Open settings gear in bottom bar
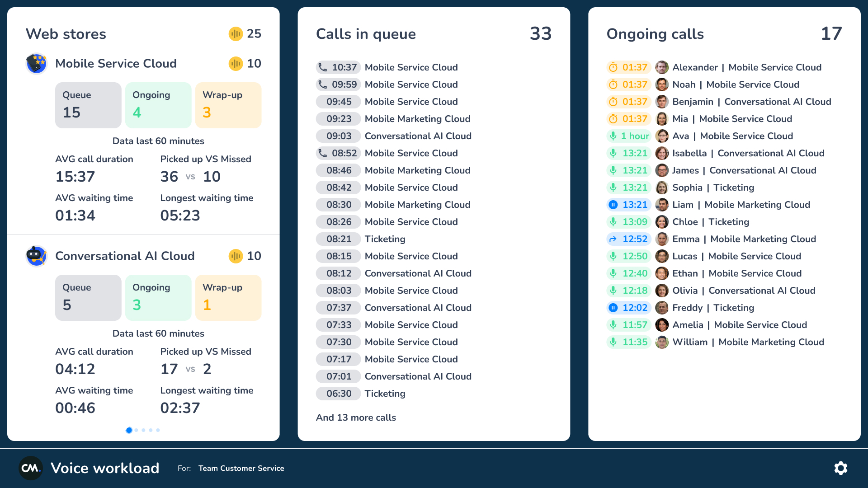The width and height of the screenshot is (868, 488). (x=840, y=468)
